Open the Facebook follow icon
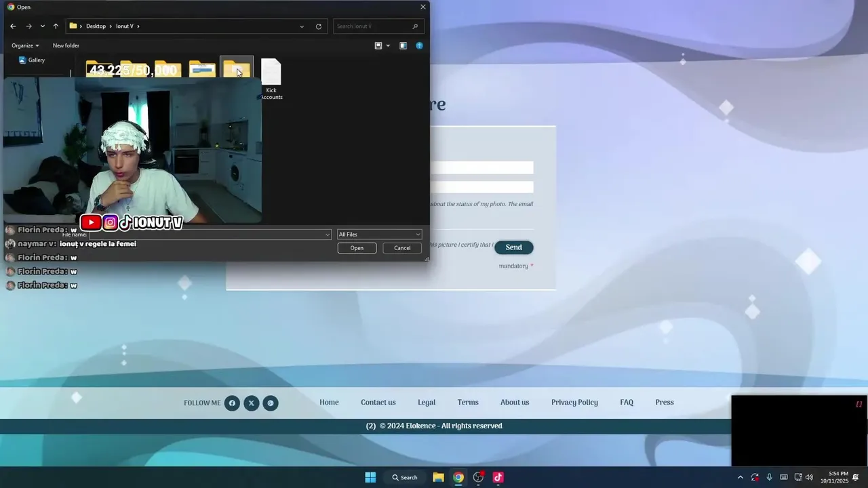868x488 pixels. (232, 403)
